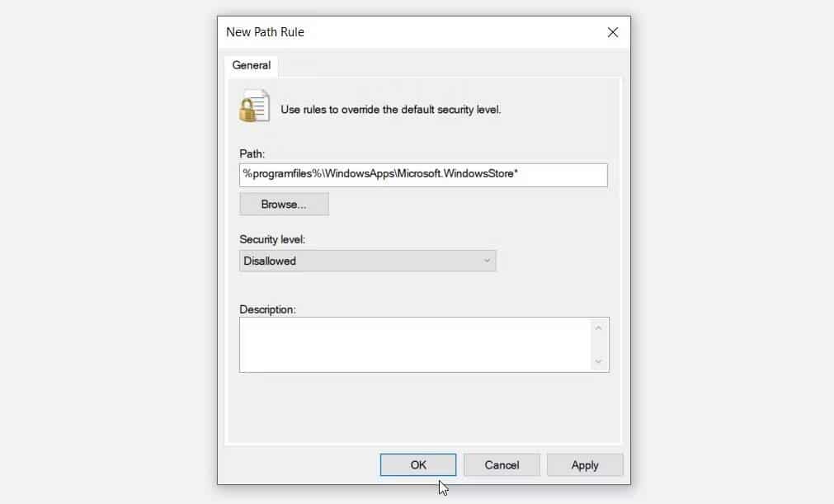Apply the new path rule settings

[x=585, y=464]
